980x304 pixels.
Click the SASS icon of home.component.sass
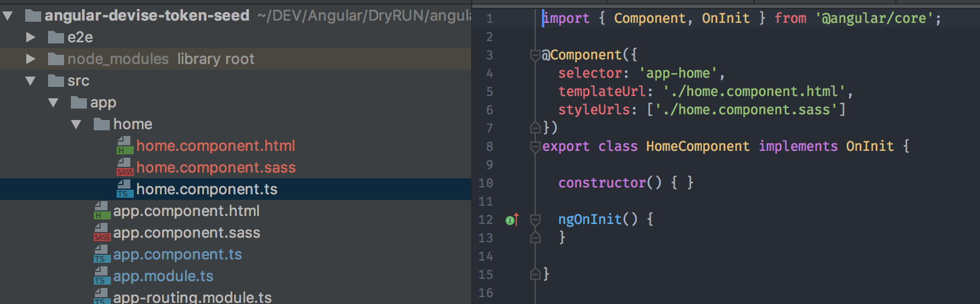pos(125,167)
